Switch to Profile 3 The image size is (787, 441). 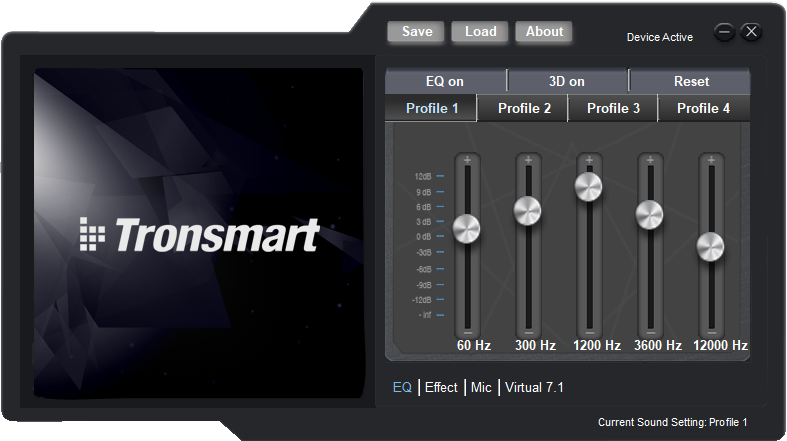point(613,108)
